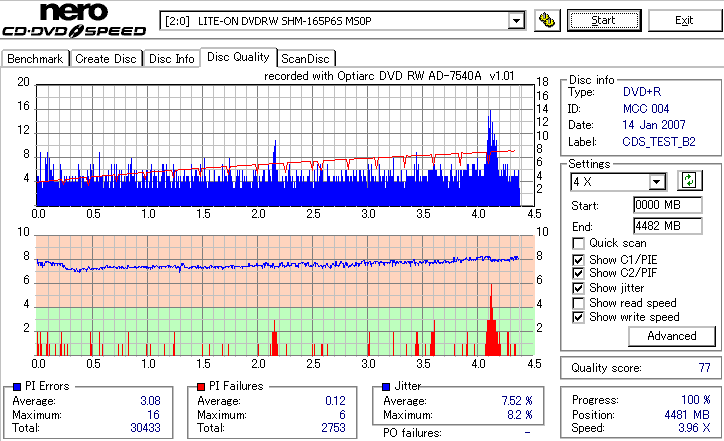
Task: Click the green refresh icon beside speed setting
Action: coord(689,181)
